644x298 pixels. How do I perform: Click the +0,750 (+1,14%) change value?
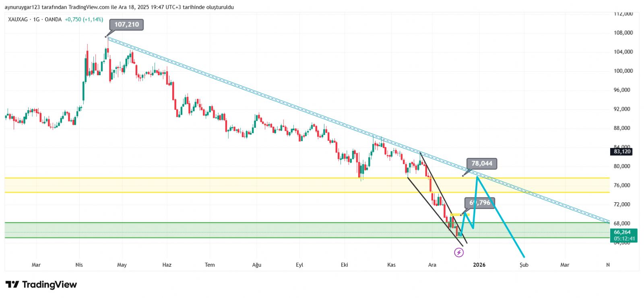pyautogui.click(x=84, y=19)
